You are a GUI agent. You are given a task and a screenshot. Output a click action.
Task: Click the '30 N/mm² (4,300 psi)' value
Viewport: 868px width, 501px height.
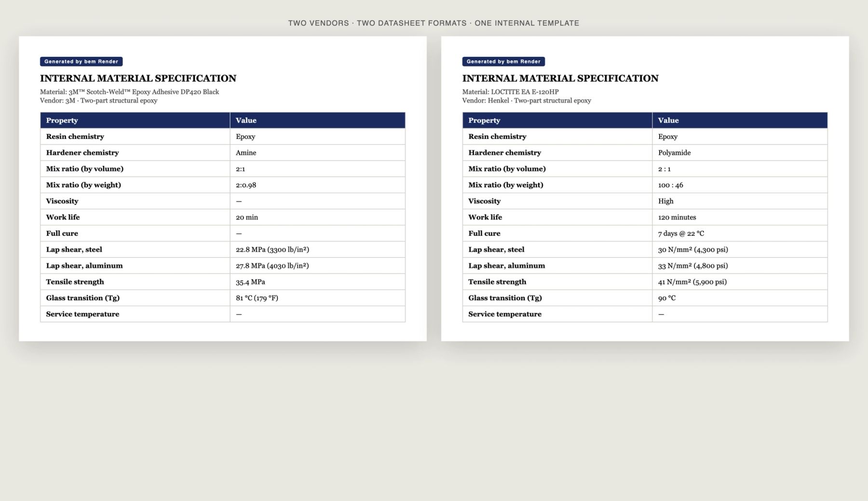pyautogui.click(x=693, y=249)
